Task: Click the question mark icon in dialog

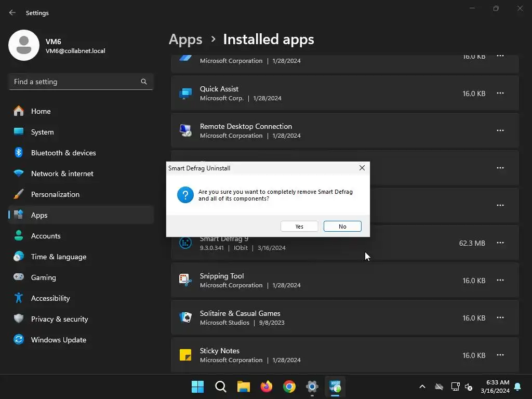Action: pyautogui.click(x=185, y=195)
